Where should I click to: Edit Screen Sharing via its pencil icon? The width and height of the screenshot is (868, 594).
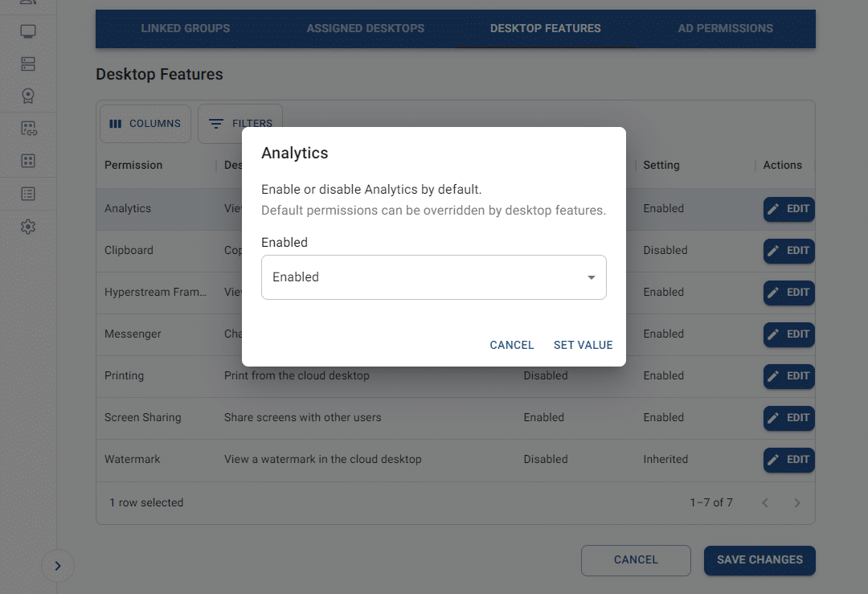tap(775, 418)
